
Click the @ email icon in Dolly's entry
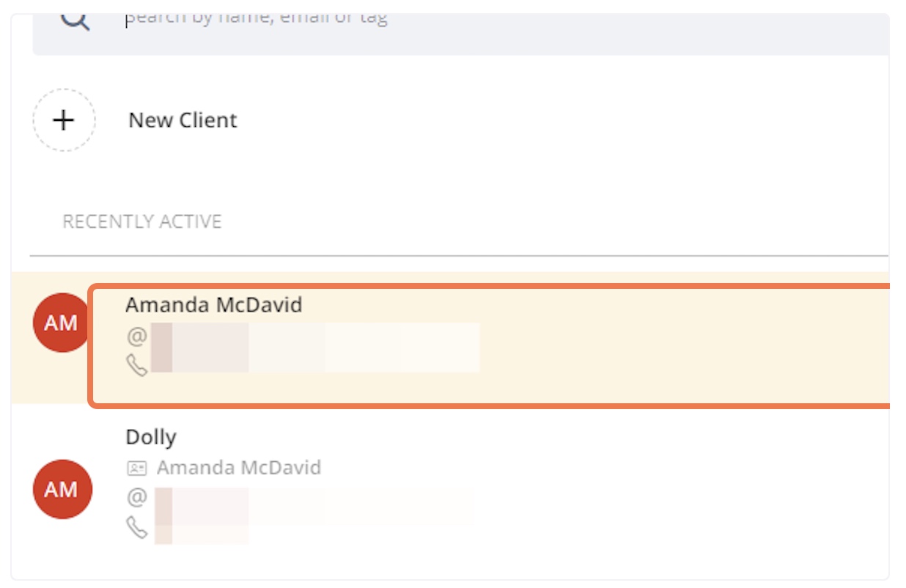tap(137, 497)
